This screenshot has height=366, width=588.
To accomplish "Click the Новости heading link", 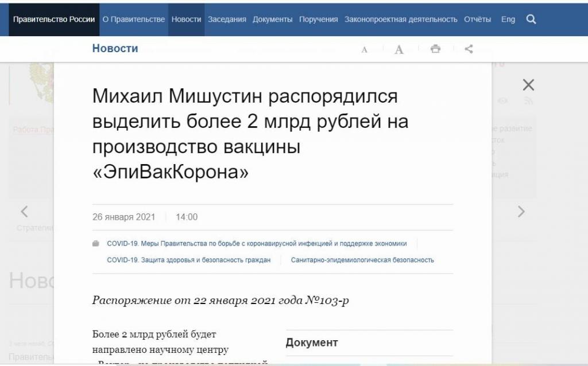I will point(115,48).
